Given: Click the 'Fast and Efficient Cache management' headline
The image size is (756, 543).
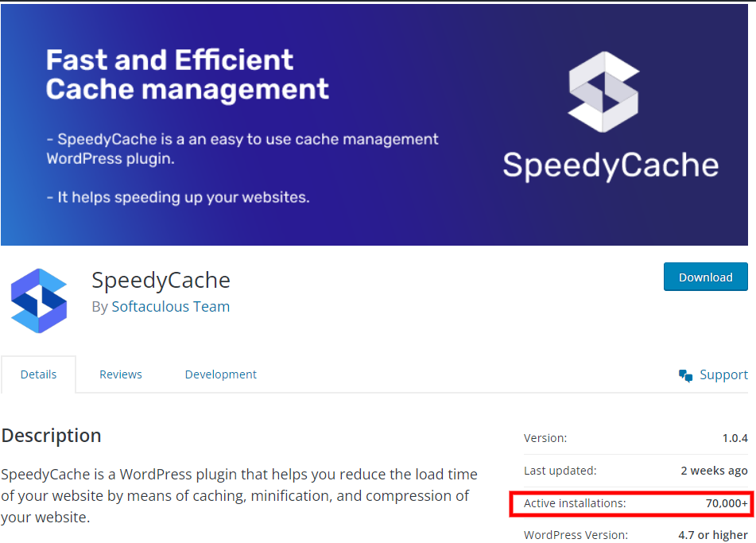Looking at the screenshot, I should click(187, 75).
